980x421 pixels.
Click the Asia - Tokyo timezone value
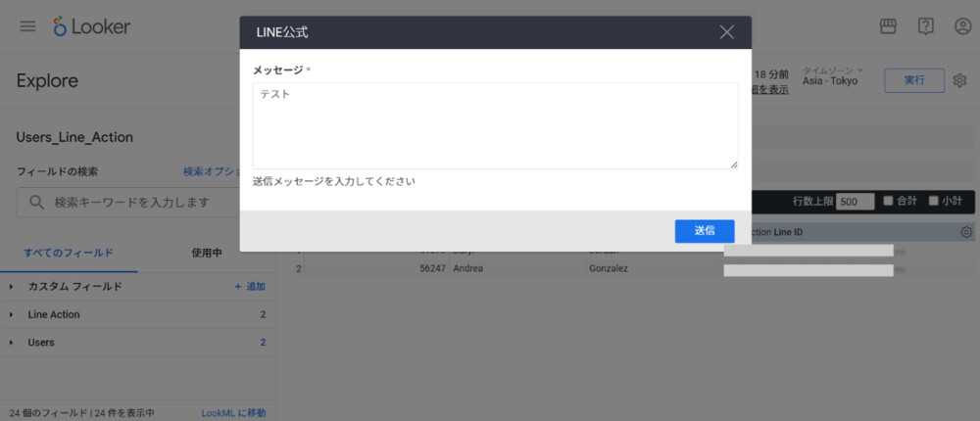[830, 80]
